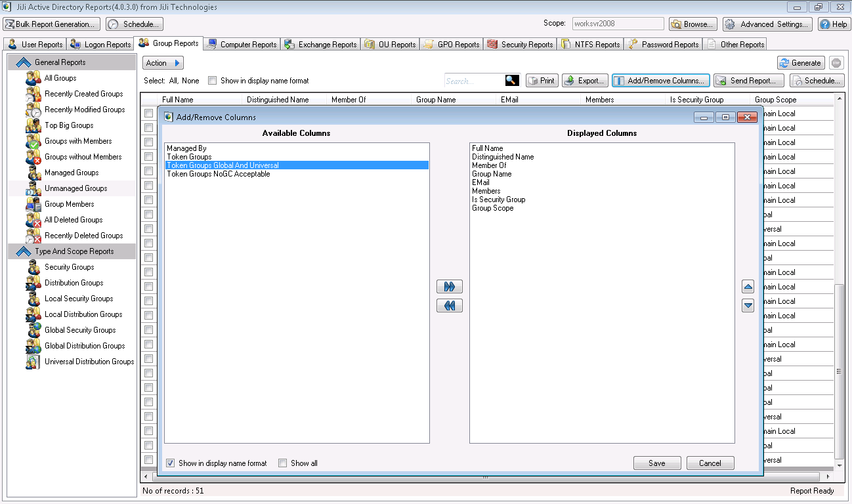Click Cancel in Add/Remove Columns dialog
The image size is (852, 504).
[710, 463]
